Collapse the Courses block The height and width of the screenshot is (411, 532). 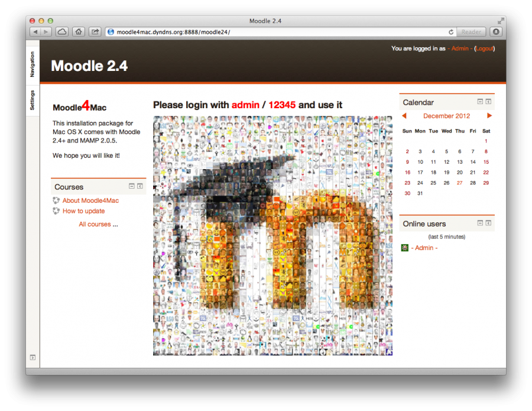pyautogui.click(x=131, y=186)
